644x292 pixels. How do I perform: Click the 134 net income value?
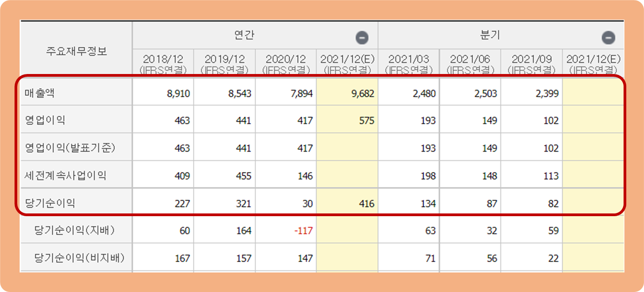(428, 203)
